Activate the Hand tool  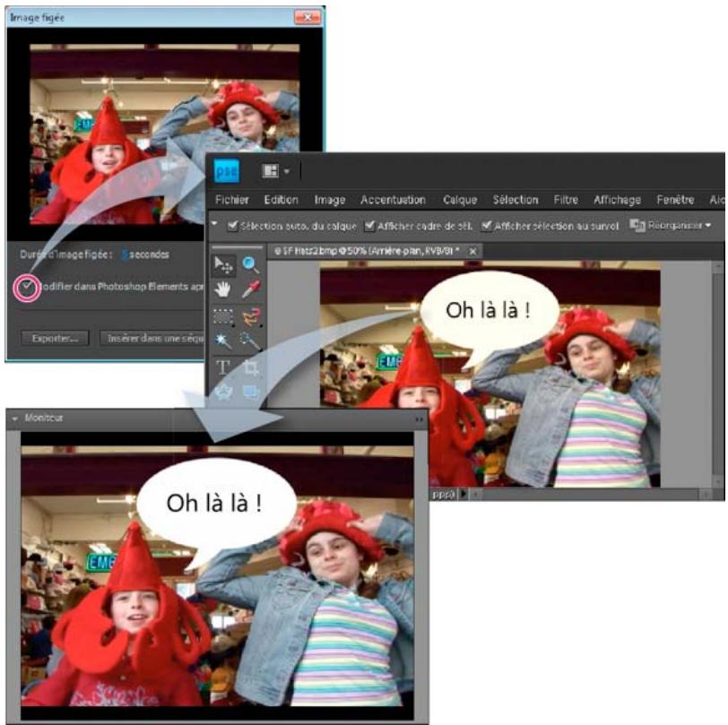tap(222, 289)
